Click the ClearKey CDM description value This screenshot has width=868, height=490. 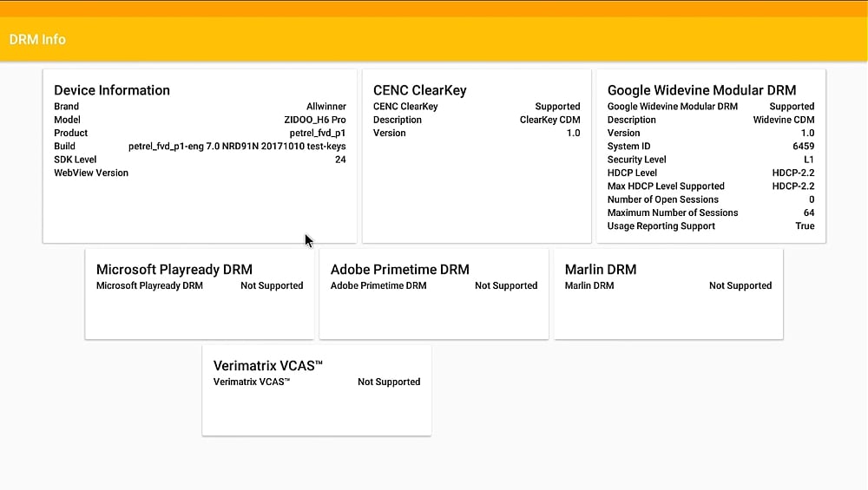click(x=549, y=120)
